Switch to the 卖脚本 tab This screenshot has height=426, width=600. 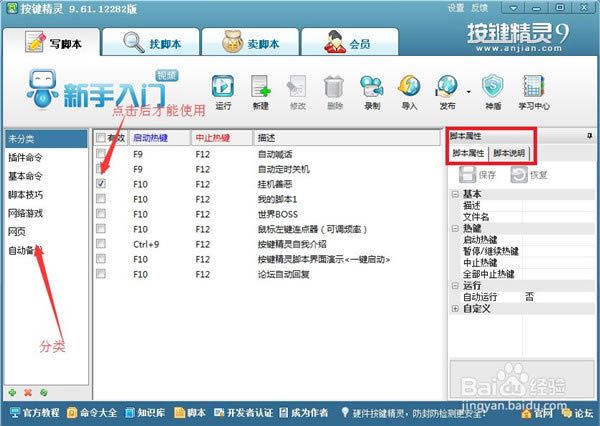[x=251, y=42]
